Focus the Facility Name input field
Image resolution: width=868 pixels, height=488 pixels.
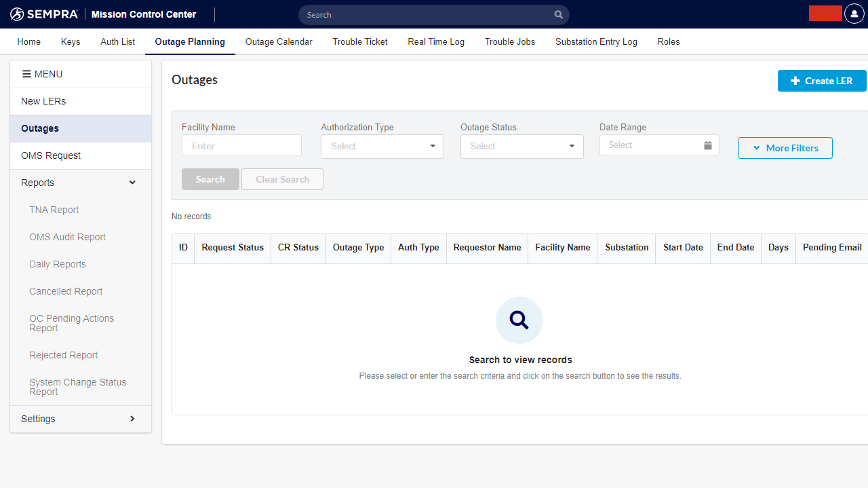click(x=241, y=146)
